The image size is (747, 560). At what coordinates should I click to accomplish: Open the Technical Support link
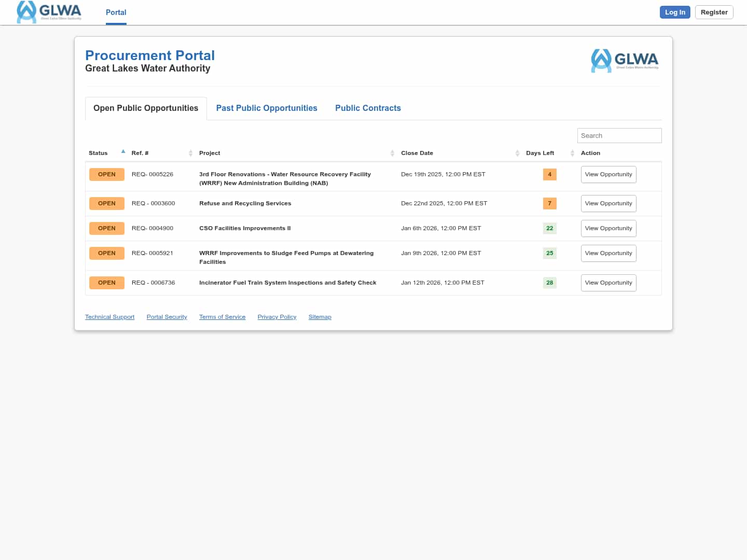109,317
